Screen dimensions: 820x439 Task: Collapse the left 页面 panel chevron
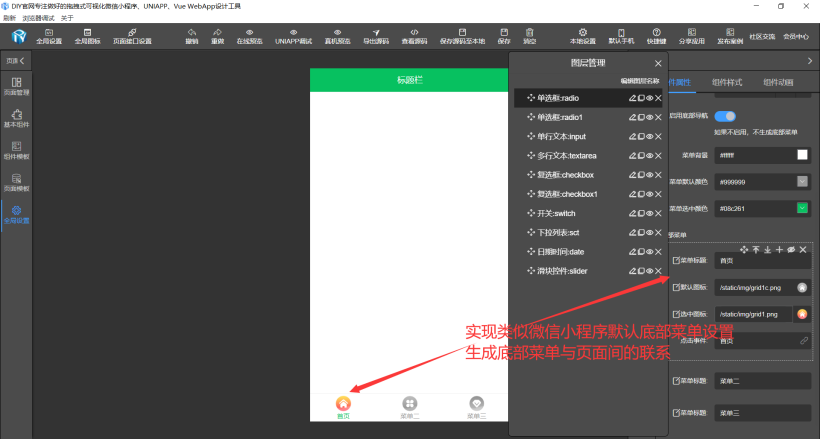(23, 62)
